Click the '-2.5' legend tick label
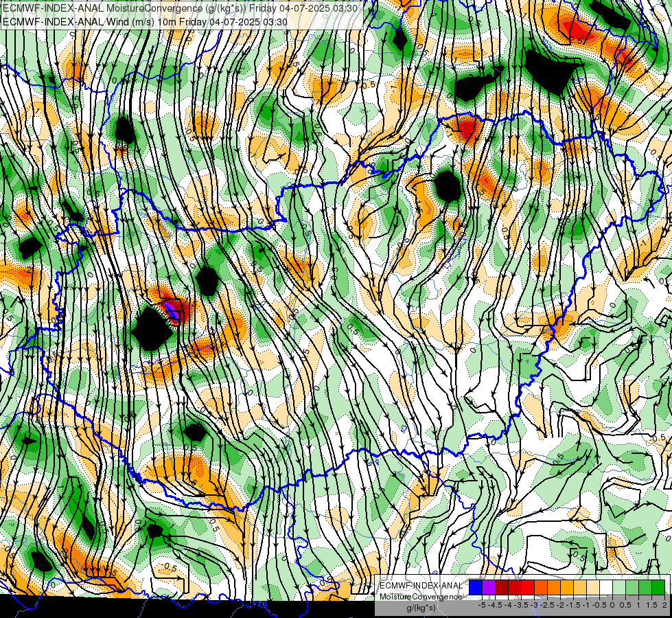The height and width of the screenshot is (618, 672). (548, 605)
